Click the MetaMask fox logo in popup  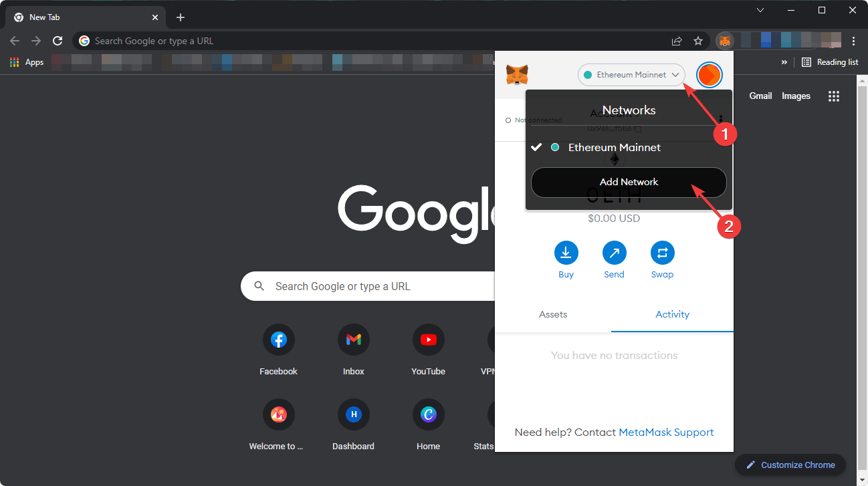pos(517,75)
